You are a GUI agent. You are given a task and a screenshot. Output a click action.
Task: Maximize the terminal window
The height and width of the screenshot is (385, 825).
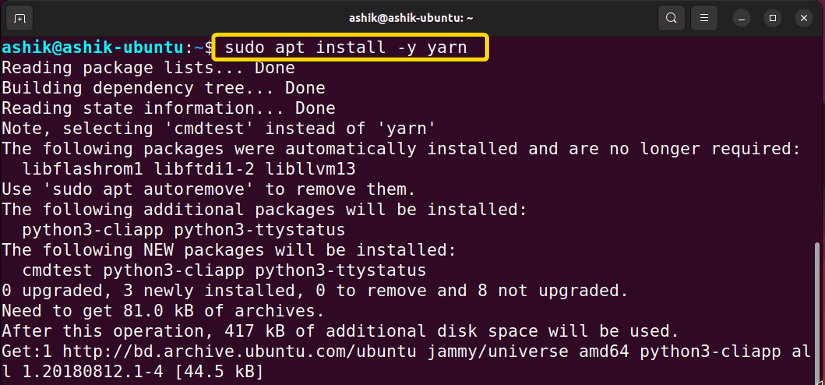[773, 18]
